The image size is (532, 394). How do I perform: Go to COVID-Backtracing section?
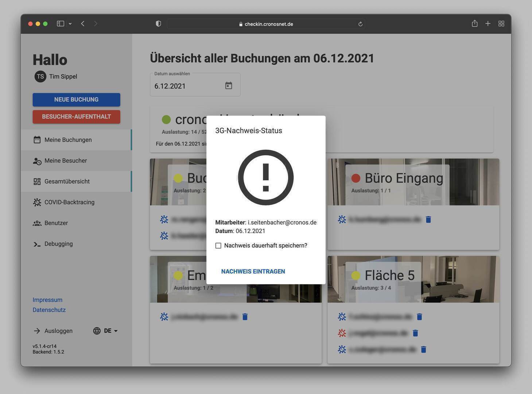point(69,202)
